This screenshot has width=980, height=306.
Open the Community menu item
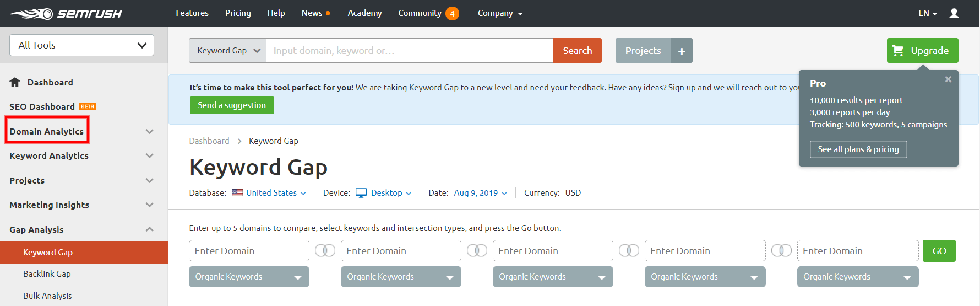tap(420, 13)
